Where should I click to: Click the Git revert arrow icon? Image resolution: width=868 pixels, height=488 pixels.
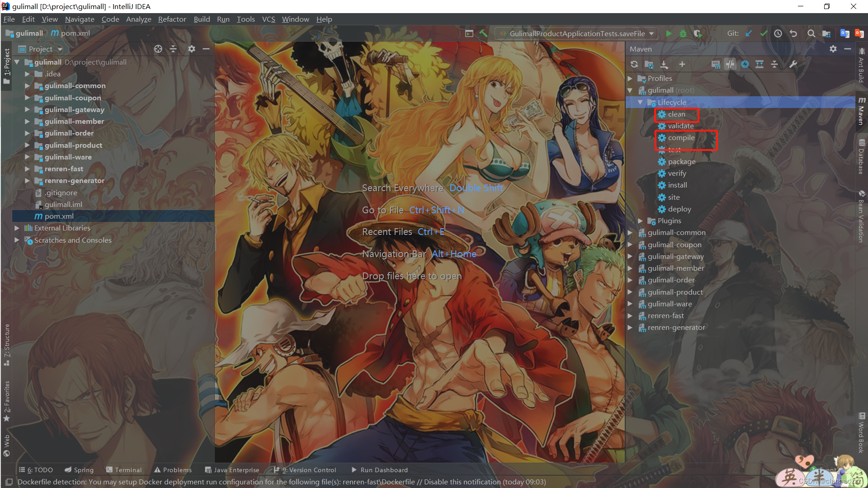[793, 33]
